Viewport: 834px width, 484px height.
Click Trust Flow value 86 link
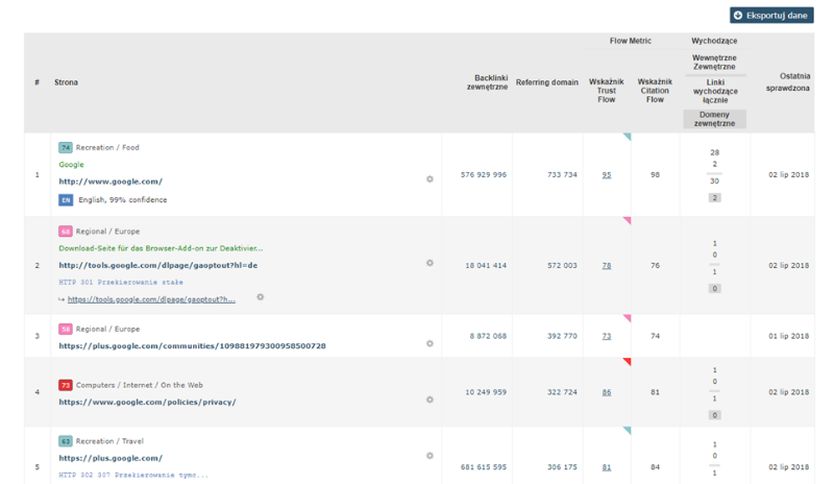coord(606,392)
